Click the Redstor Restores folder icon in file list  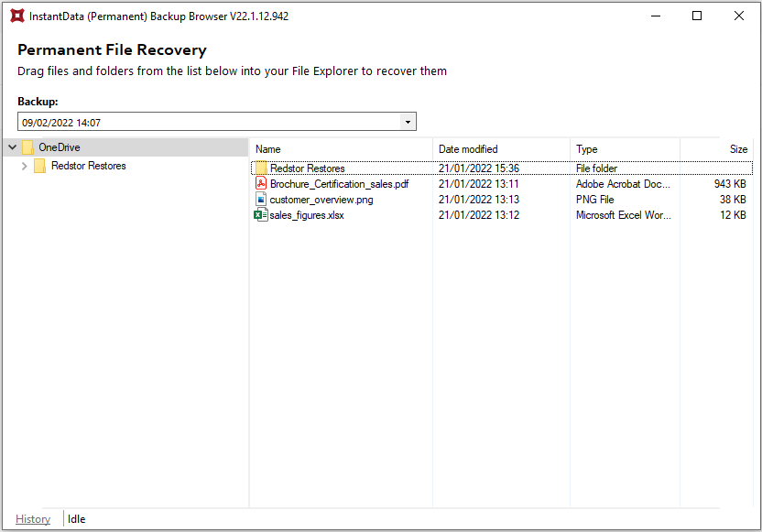tap(261, 168)
